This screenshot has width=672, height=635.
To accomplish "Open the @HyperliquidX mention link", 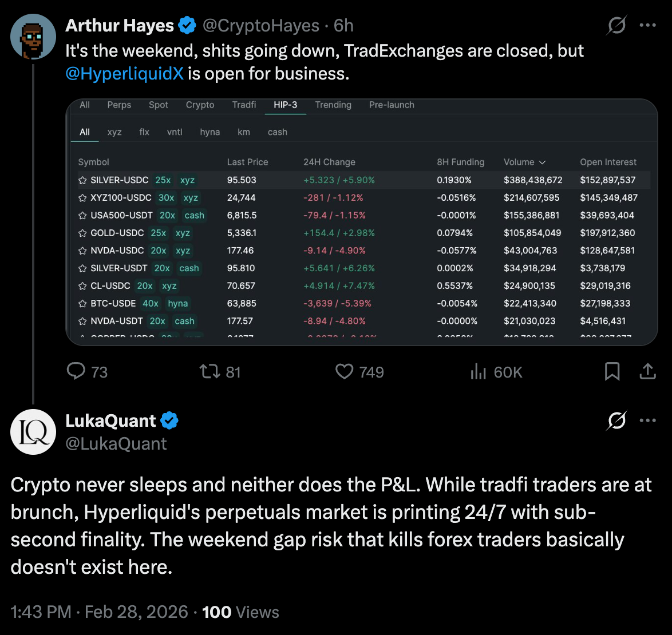I will (124, 74).
